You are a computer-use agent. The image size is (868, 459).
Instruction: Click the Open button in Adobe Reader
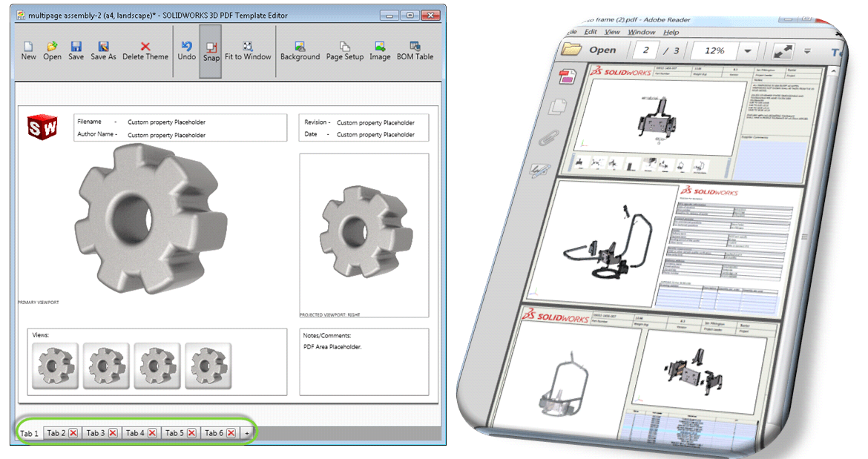tap(602, 50)
